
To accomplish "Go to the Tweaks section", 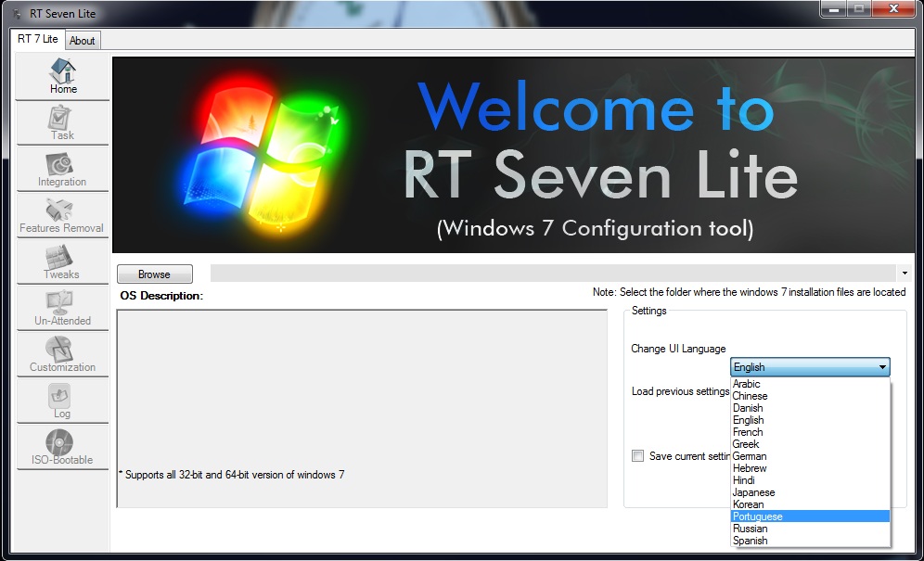I will (x=62, y=261).
